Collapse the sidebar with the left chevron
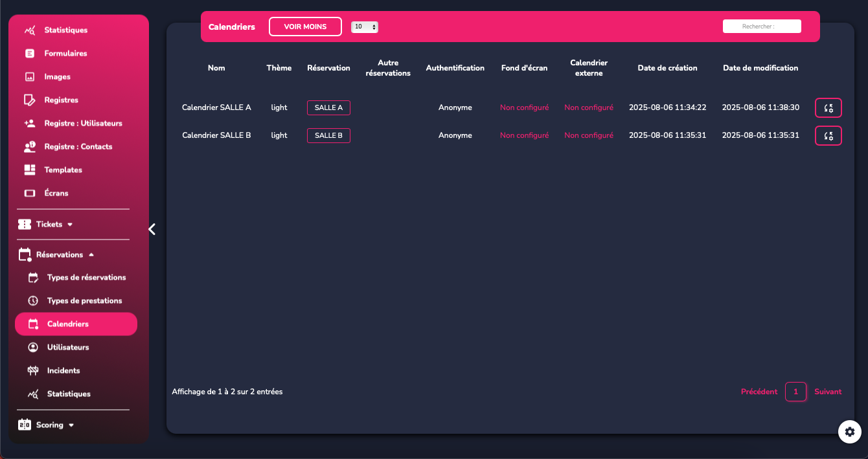868x459 pixels. 152,229
